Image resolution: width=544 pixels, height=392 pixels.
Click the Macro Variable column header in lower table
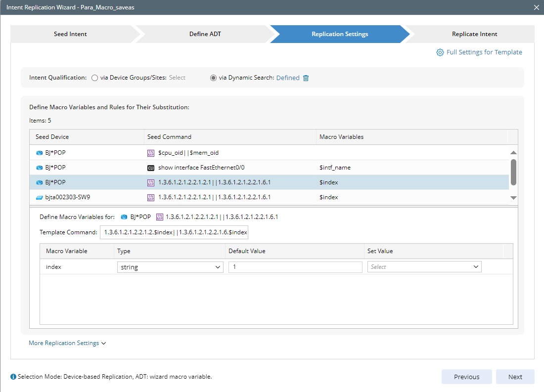tap(77, 251)
